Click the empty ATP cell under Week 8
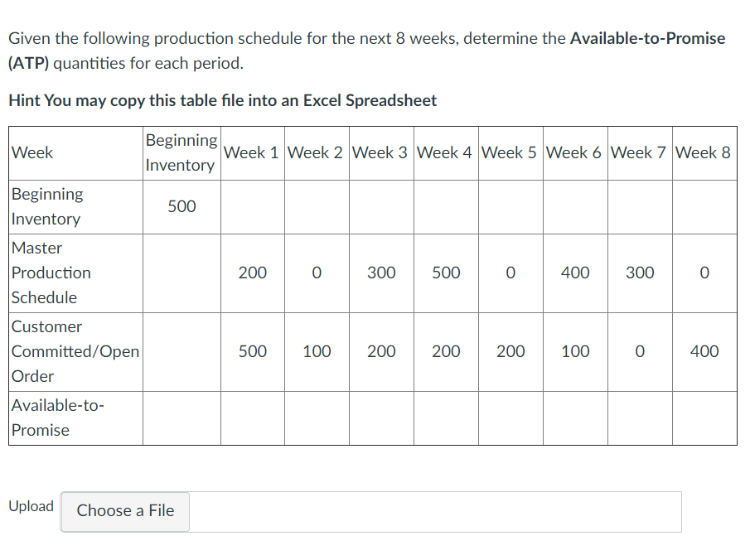The image size is (750, 560). 704,417
